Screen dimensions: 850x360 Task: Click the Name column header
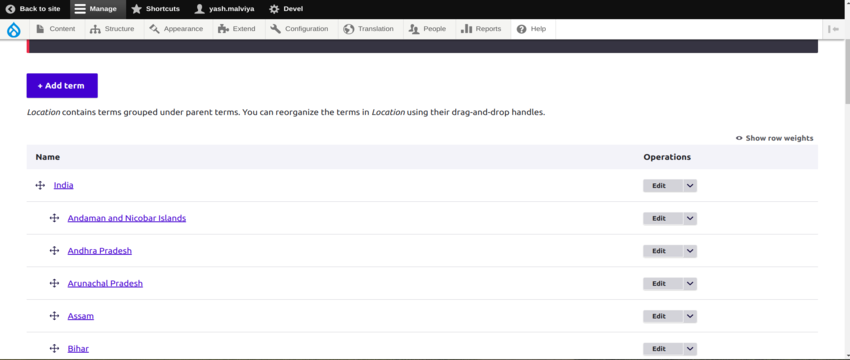(48, 157)
